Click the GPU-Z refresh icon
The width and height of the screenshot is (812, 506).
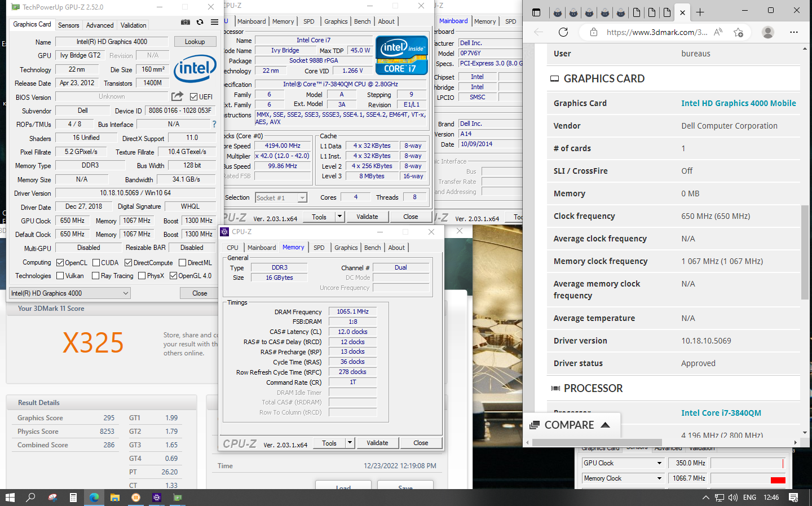tap(200, 22)
